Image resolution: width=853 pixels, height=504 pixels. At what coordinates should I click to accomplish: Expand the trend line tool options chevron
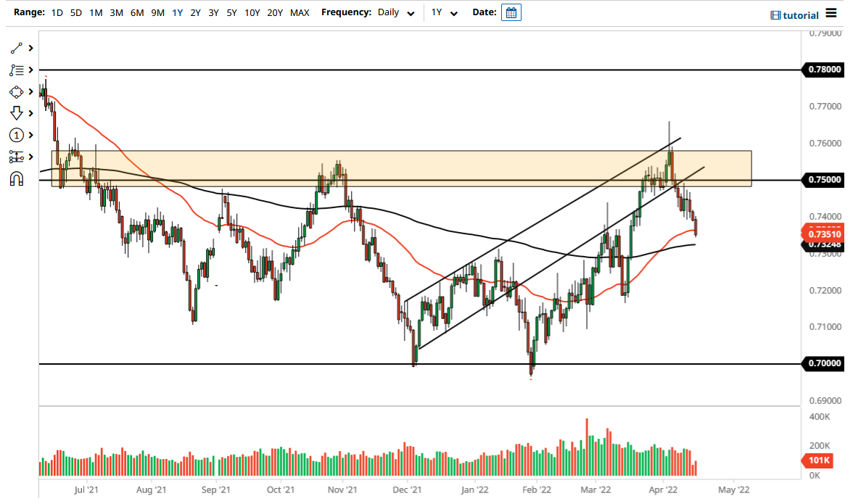[x=30, y=48]
